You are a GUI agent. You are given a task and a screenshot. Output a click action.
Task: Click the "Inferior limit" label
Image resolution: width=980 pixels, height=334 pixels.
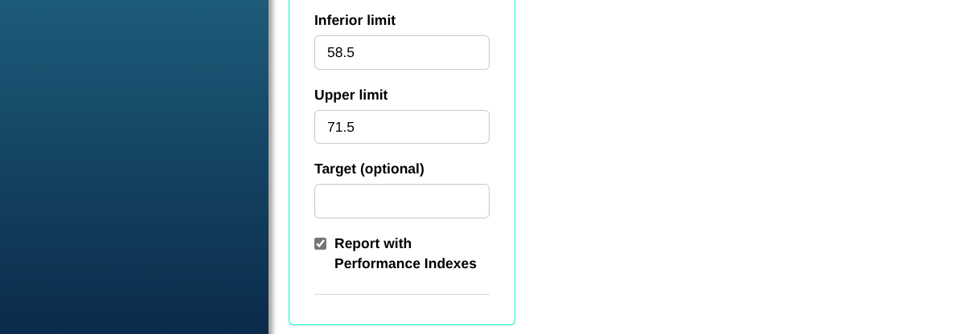point(355,21)
